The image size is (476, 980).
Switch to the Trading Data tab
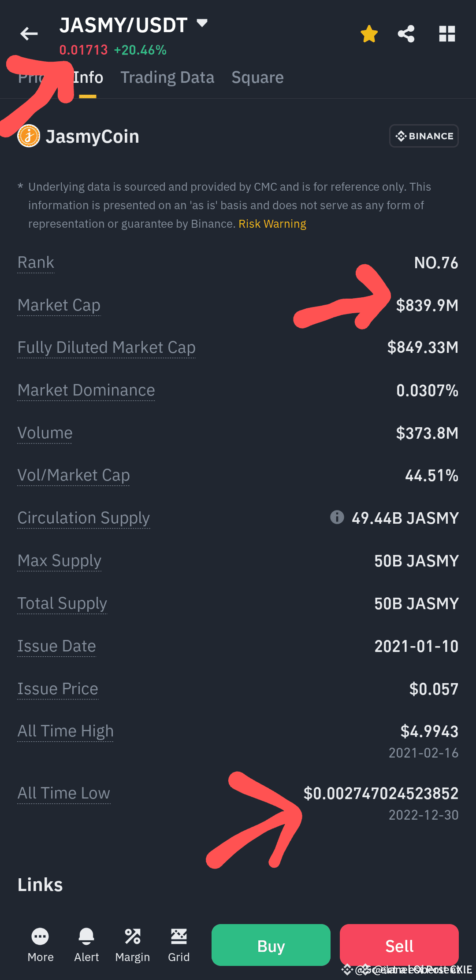pyautogui.click(x=167, y=78)
